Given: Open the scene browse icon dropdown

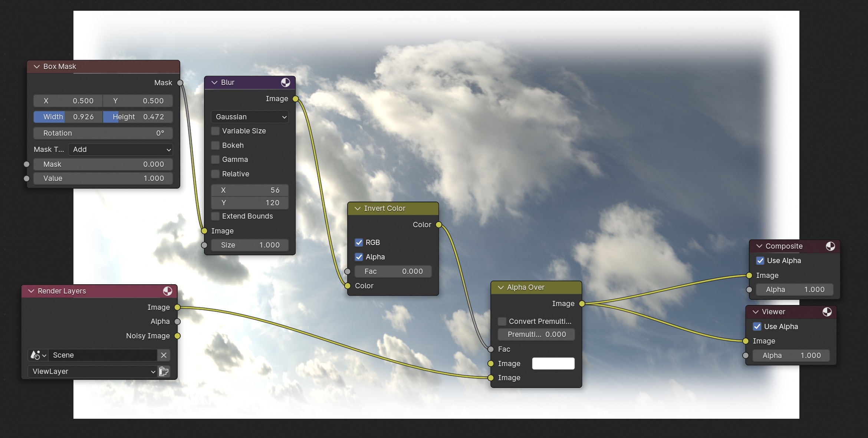Looking at the screenshot, I should click(38, 355).
